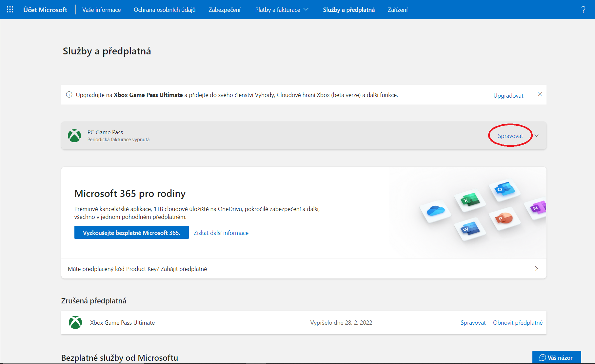Click the Excel app icon

coord(470,200)
